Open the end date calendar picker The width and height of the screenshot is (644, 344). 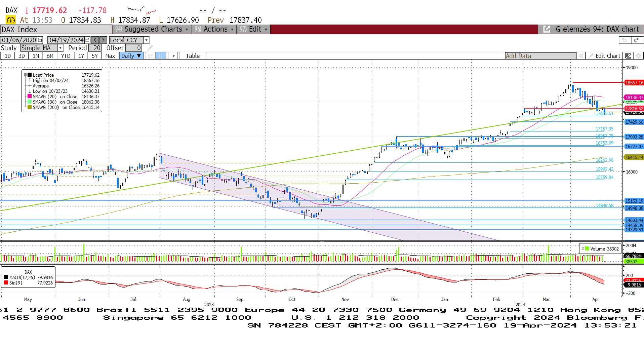click(87, 40)
